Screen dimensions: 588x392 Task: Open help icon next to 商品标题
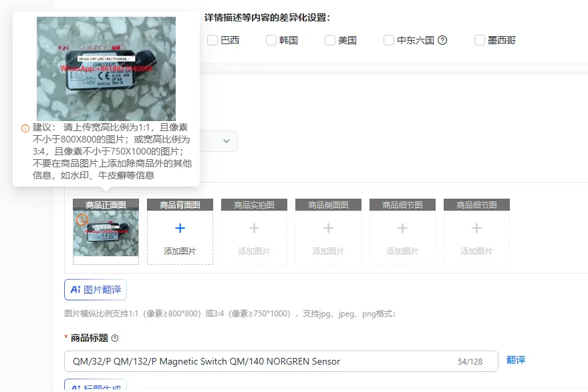(x=115, y=338)
